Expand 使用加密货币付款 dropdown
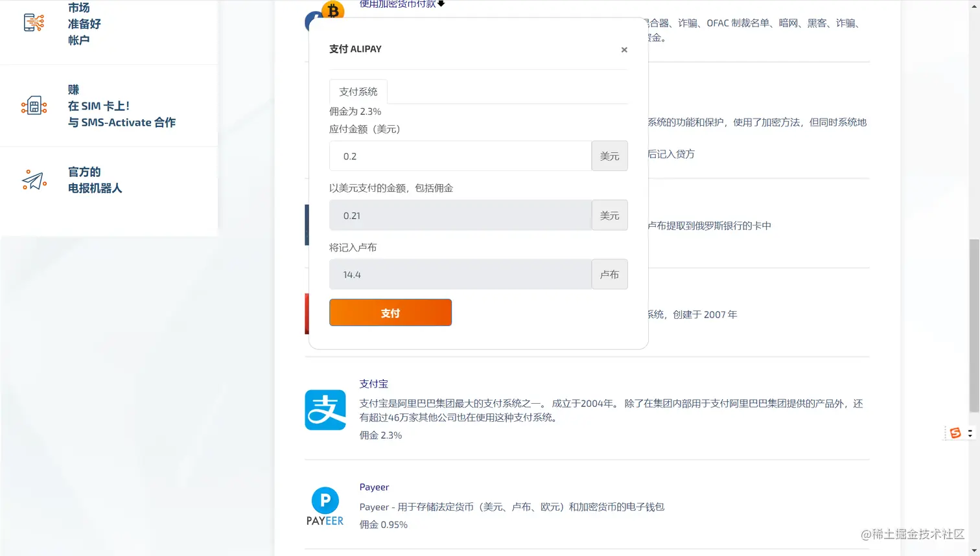 (x=402, y=4)
